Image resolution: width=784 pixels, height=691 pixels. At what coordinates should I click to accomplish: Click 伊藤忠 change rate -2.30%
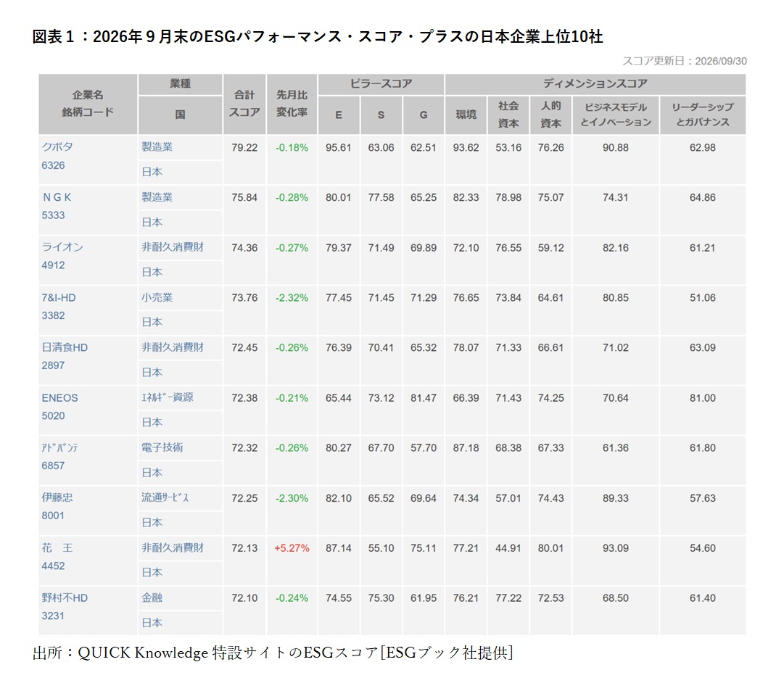click(x=292, y=499)
